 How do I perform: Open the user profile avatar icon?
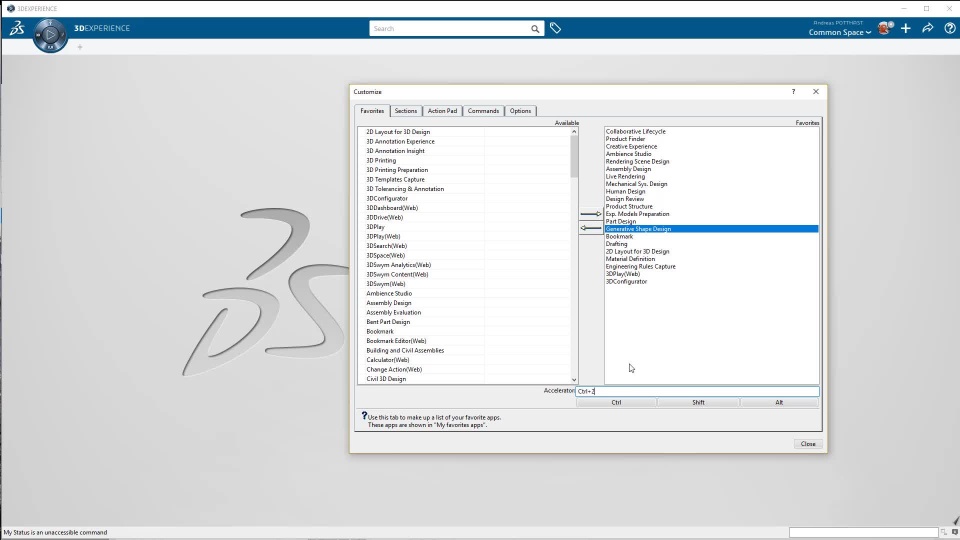(x=885, y=28)
